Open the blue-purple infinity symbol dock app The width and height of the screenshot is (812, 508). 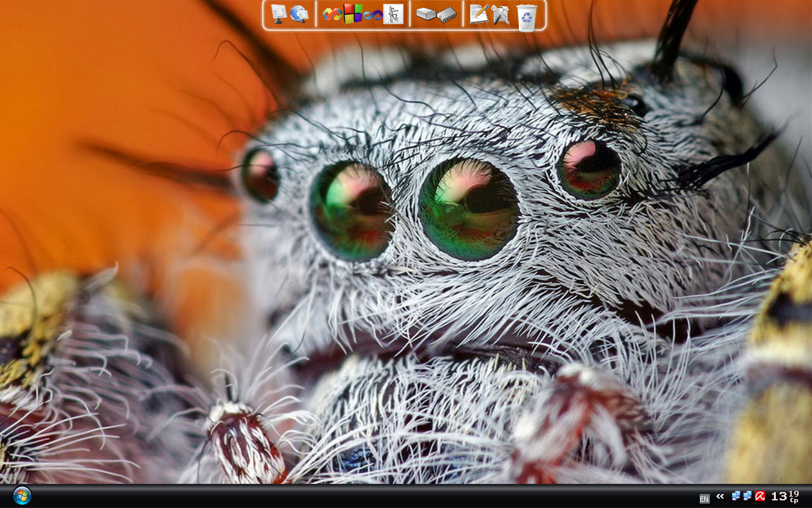point(373,15)
